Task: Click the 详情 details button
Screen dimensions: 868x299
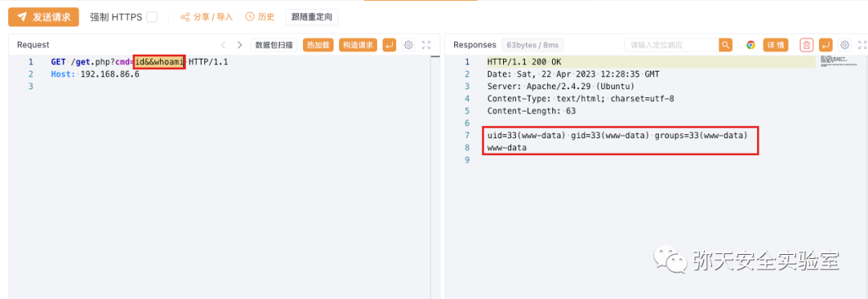Action: 776,45
